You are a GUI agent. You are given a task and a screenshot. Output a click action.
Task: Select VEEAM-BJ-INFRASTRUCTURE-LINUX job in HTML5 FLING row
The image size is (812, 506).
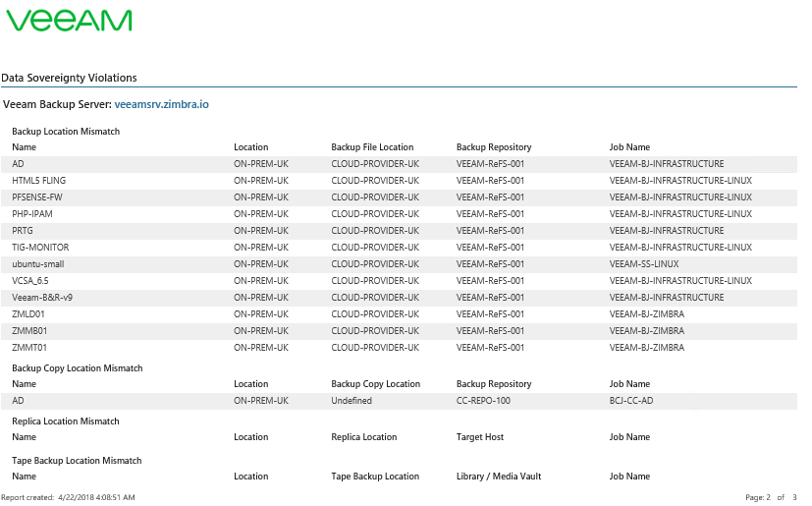680,181
